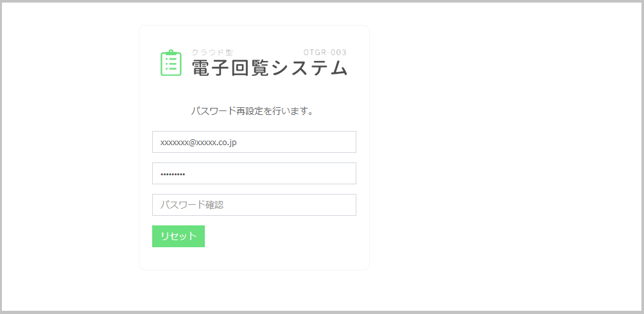Focus the パスワード確認 confirmation field

(254, 205)
